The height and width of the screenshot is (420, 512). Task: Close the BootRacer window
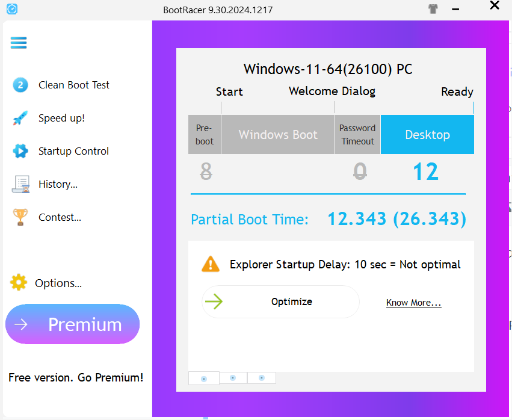(x=495, y=5)
